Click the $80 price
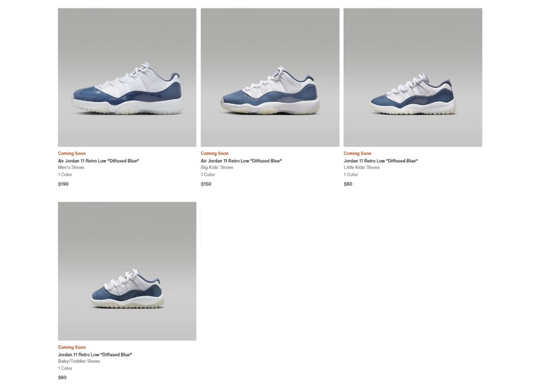552x392 pixels. (x=348, y=184)
